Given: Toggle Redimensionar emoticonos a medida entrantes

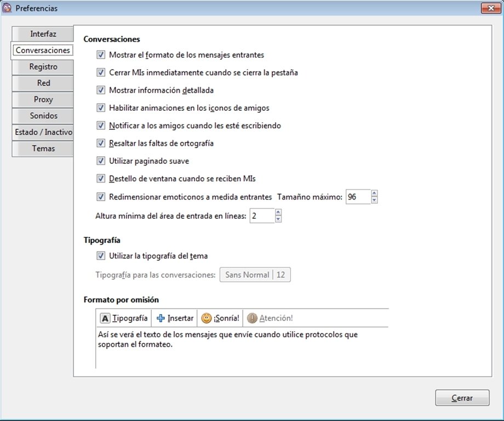Looking at the screenshot, I should [101, 196].
